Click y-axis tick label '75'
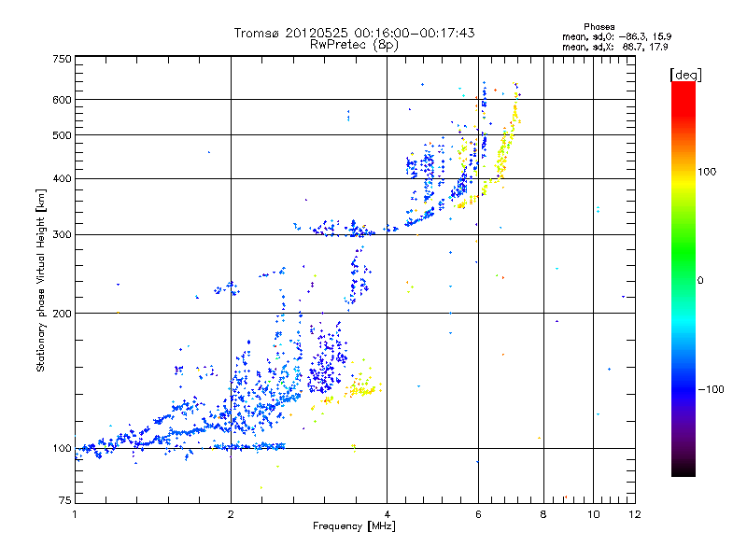 pyautogui.click(x=65, y=500)
